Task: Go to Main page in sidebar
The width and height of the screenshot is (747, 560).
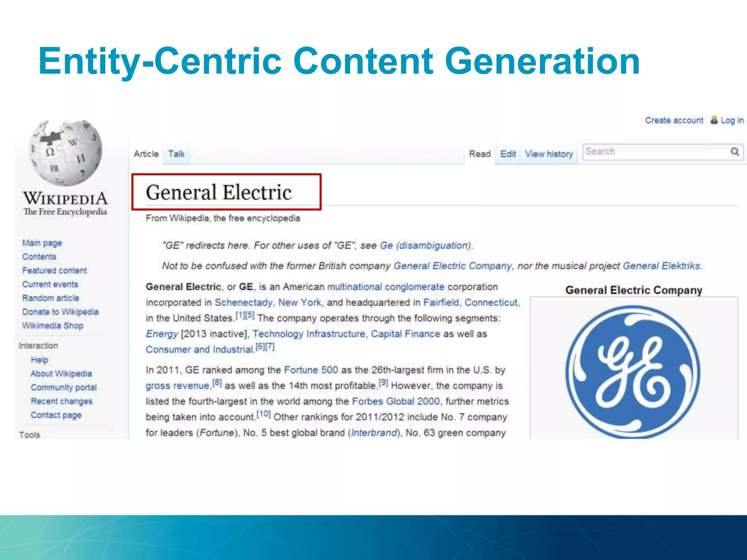Action: point(42,243)
